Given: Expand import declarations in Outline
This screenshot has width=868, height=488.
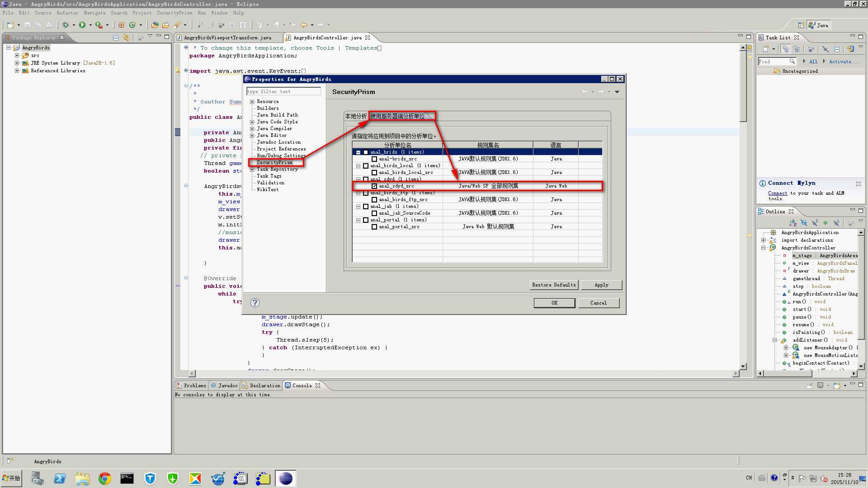Looking at the screenshot, I should point(764,240).
